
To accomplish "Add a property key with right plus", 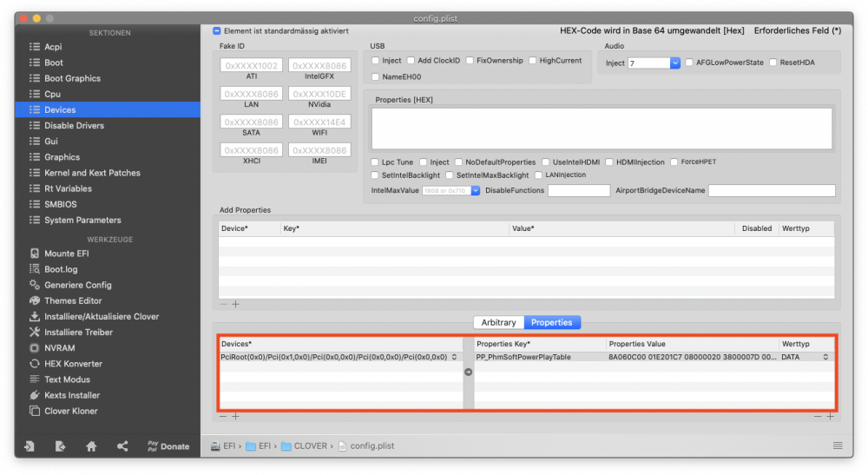I will coord(831,416).
